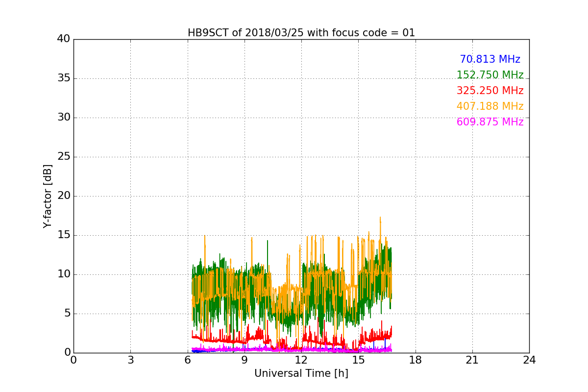Click the x-axis tick label 18
Viewport: 588px width, 392px height.
[x=416, y=360]
